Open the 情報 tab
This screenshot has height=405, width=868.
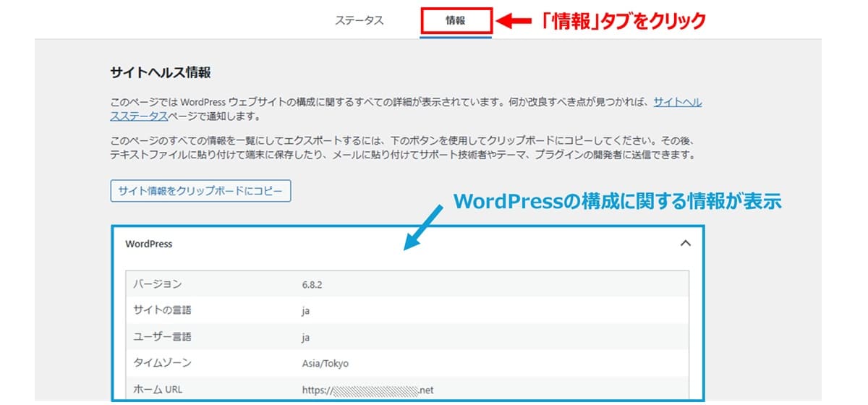click(x=456, y=20)
